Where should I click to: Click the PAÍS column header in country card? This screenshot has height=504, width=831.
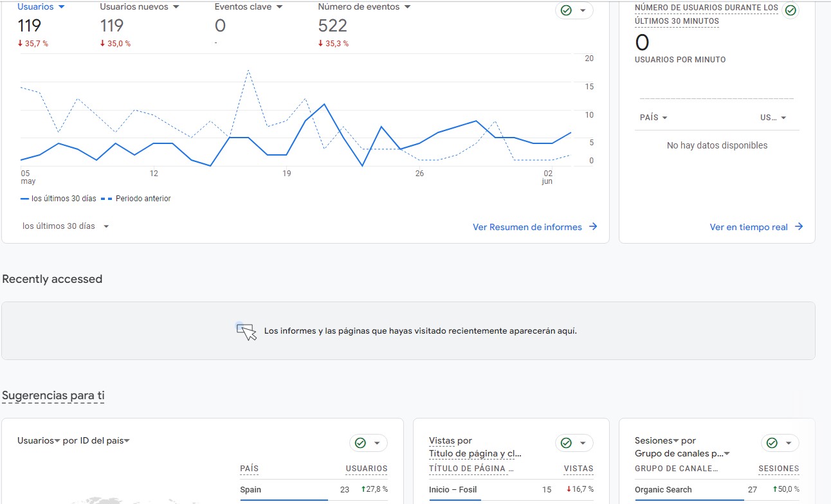pyautogui.click(x=249, y=469)
